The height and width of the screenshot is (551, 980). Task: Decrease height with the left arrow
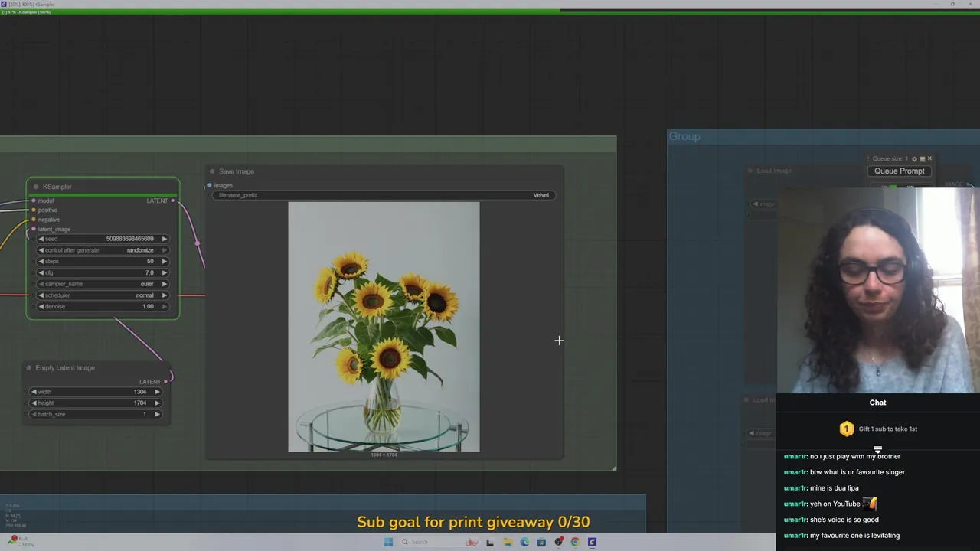[34, 403]
